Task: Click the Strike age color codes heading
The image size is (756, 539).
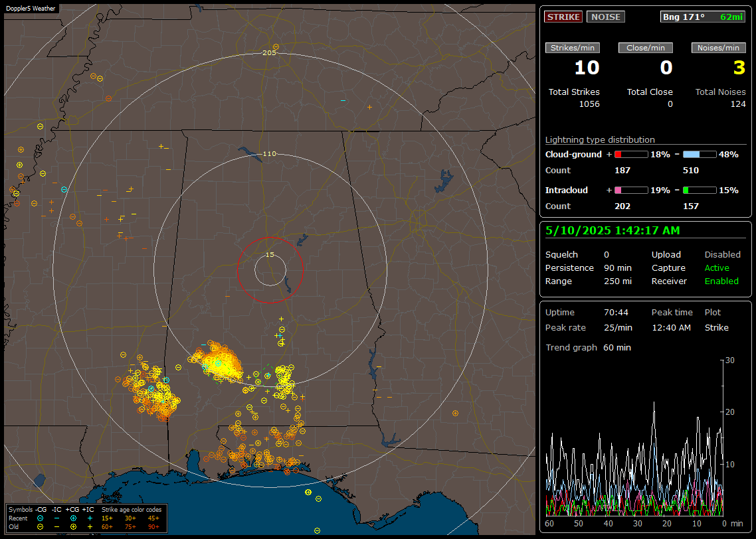Action: (132, 510)
